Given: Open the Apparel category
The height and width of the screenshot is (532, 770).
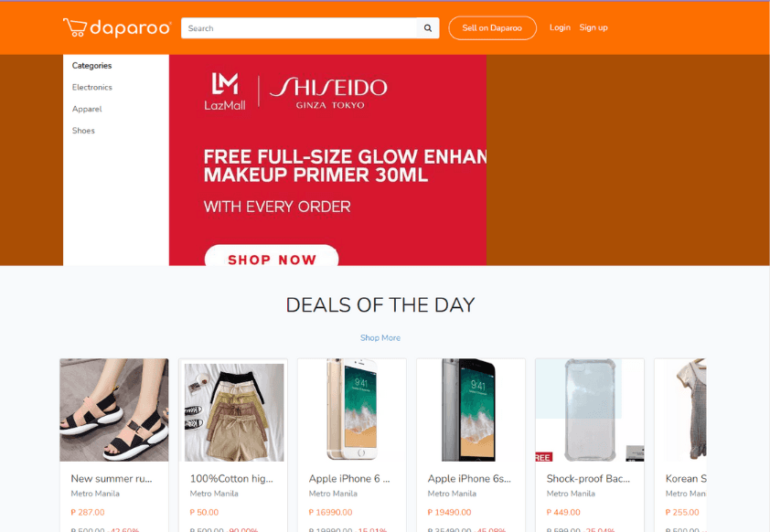Looking at the screenshot, I should pos(87,109).
